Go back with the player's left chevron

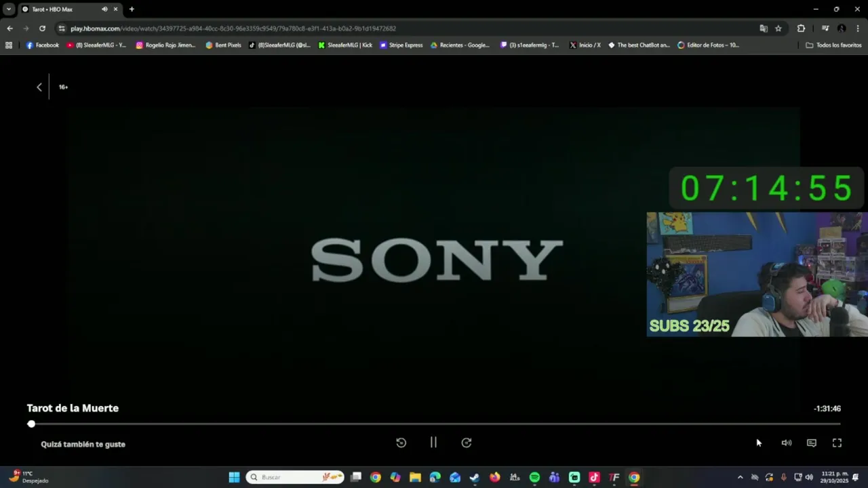[39, 87]
